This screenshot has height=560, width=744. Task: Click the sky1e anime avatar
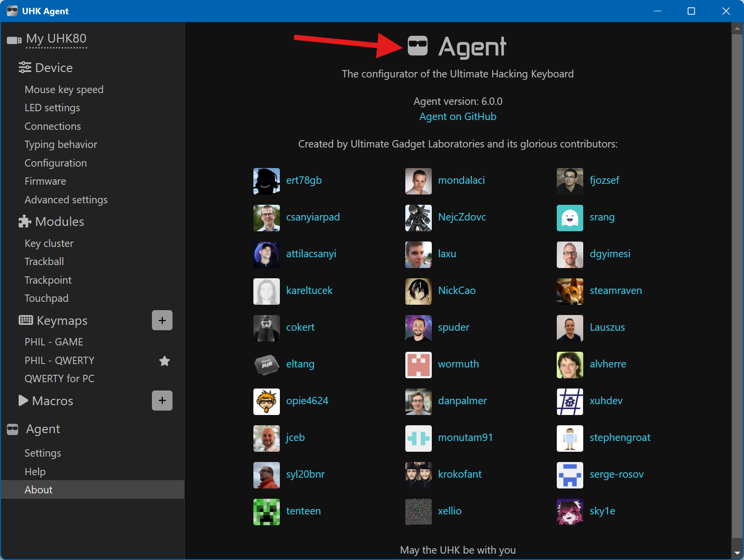click(x=570, y=512)
